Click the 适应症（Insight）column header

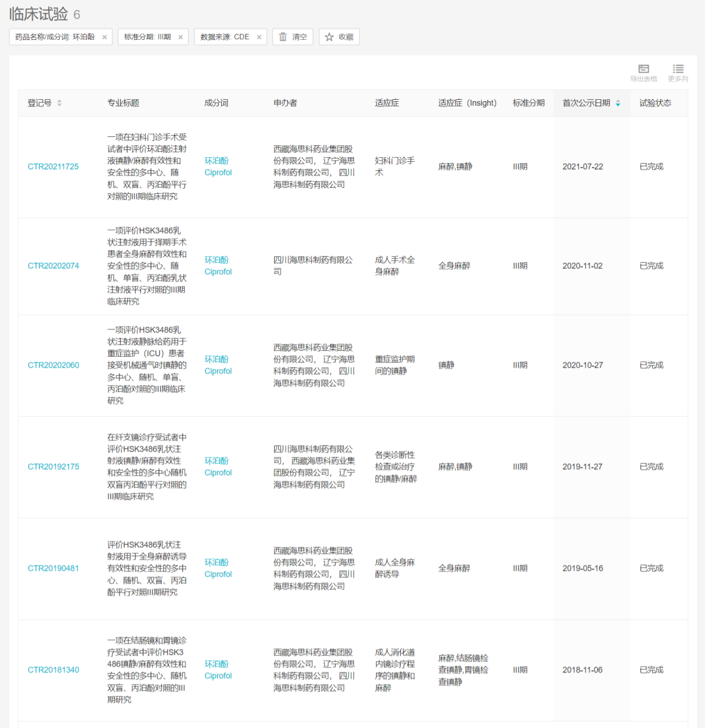tap(467, 103)
